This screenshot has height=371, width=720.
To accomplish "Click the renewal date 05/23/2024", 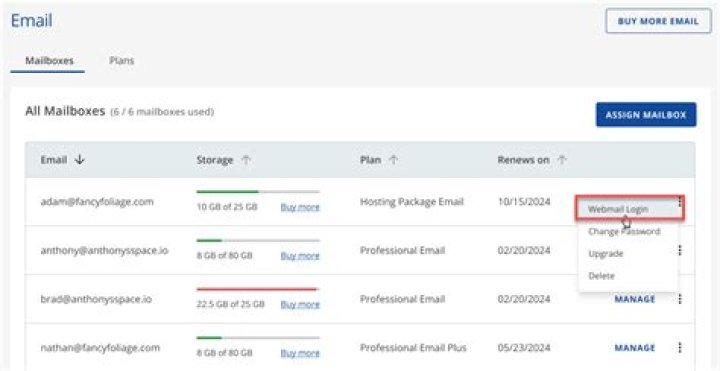I will pos(524,348).
